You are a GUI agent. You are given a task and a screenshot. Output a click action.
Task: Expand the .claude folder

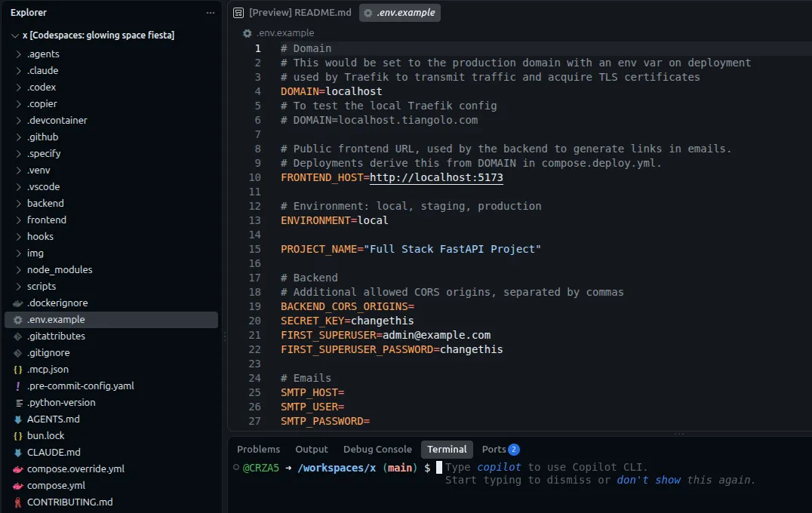click(19, 70)
